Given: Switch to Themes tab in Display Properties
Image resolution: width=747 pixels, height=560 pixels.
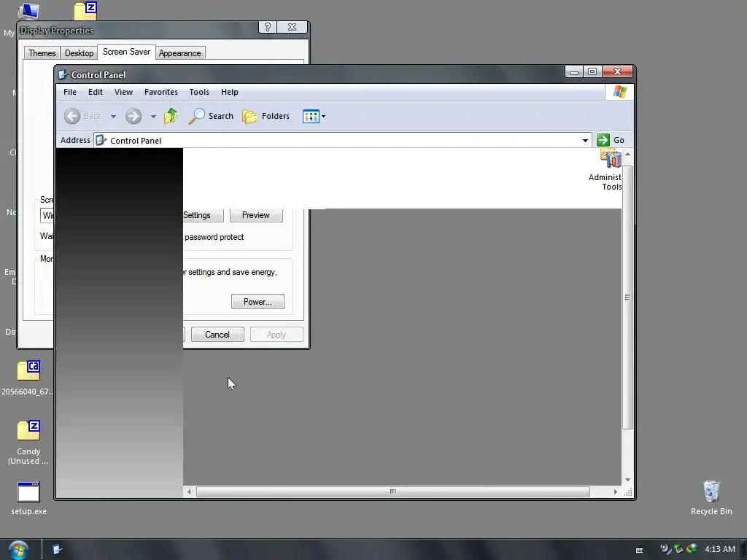Looking at the screenshot, I should click(x=42, y=52).
